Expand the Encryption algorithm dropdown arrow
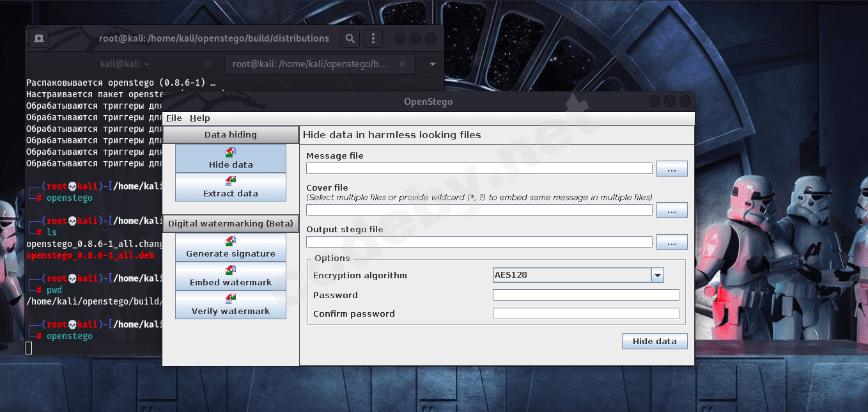The image size is (868, 412). [x=657, y=275]
